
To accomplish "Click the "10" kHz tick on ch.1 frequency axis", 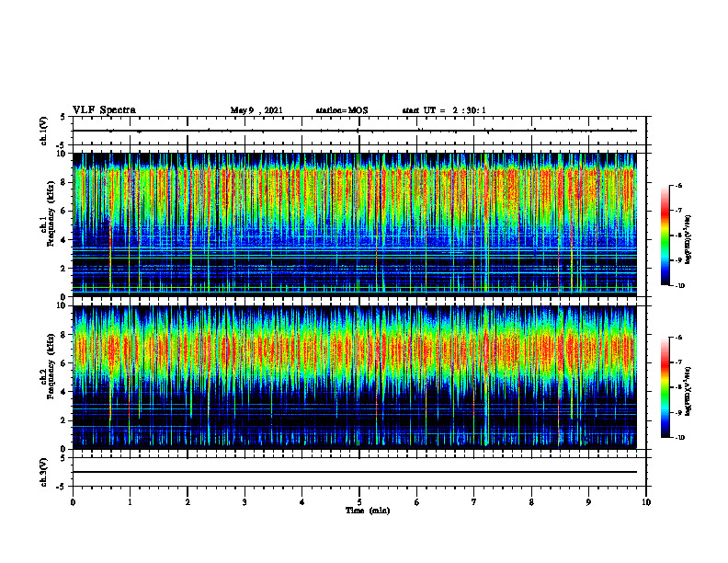I will (x=62, y=154).
